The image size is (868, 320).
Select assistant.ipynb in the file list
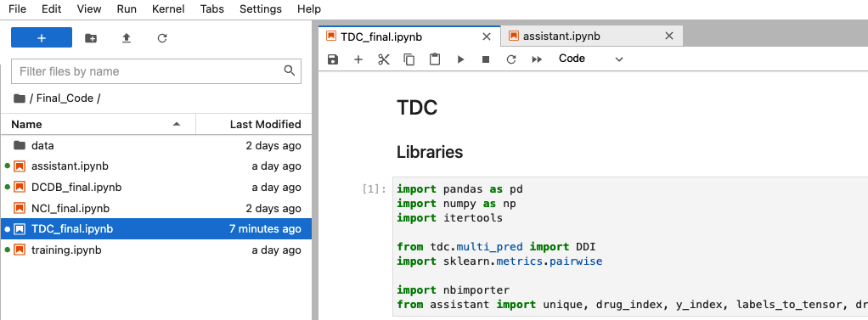156,166
